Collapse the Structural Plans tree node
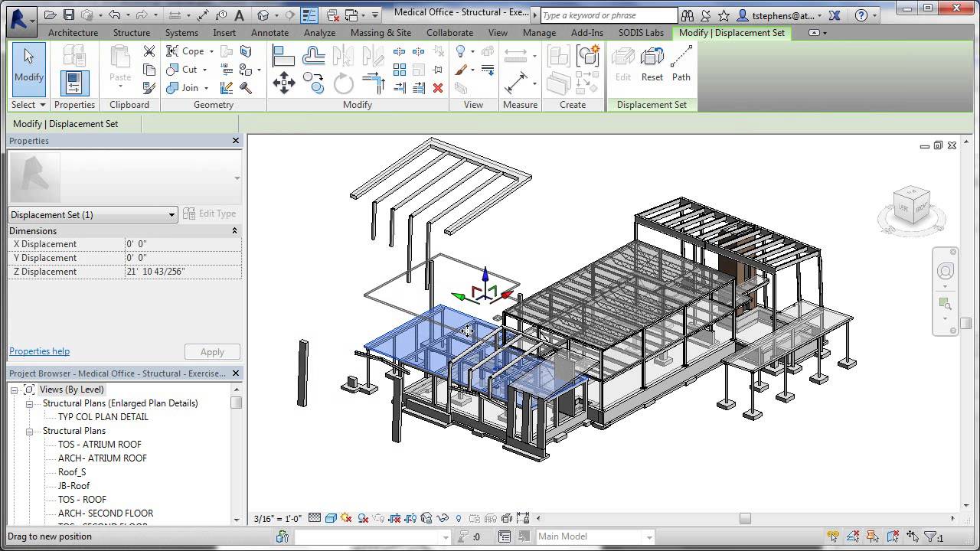980x551 pixels. click(x=29, y=431)
